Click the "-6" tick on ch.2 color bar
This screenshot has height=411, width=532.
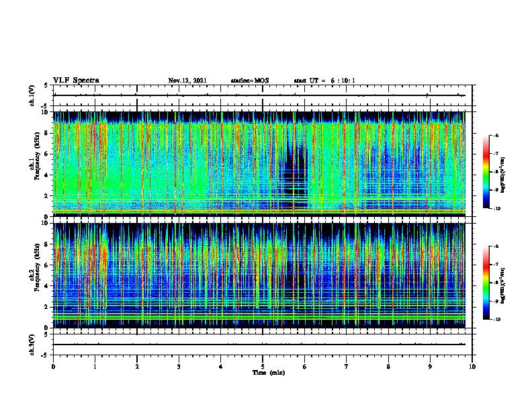496,246
